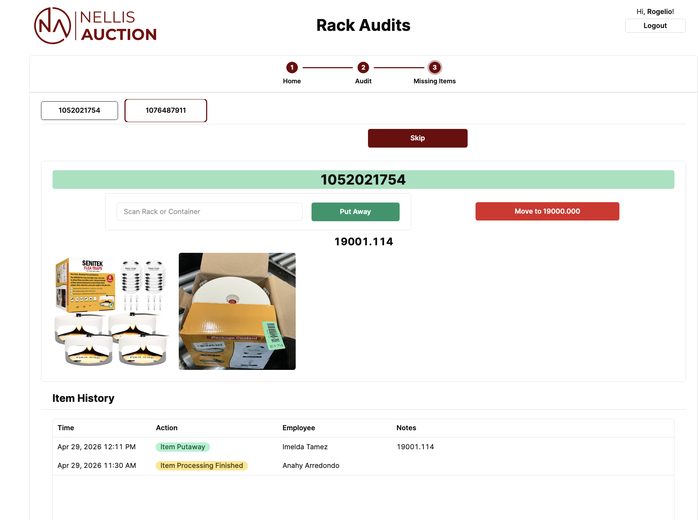Click the Employee column header
The height and width of the screenshot is (520, 700).
coord(299,428)
